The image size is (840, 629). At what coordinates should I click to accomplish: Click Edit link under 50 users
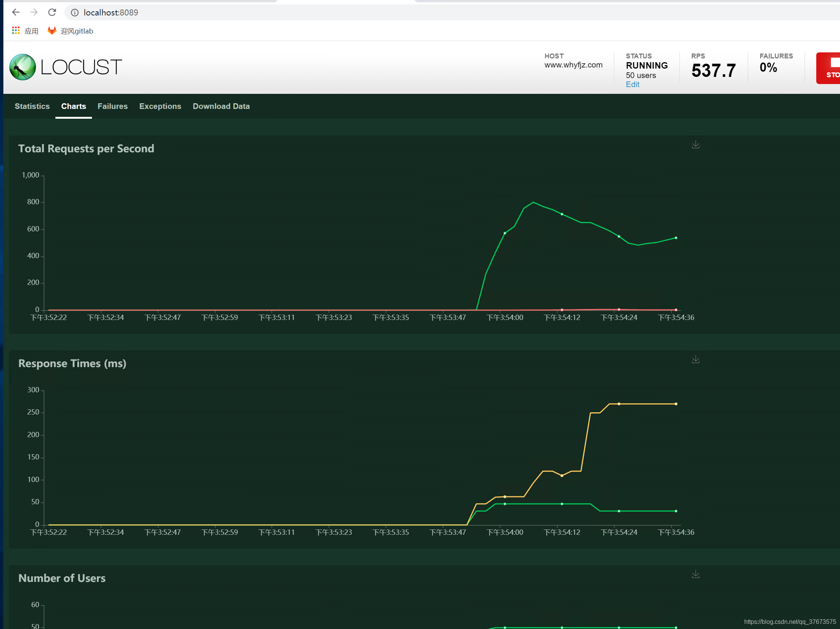(x=632, y=84)
